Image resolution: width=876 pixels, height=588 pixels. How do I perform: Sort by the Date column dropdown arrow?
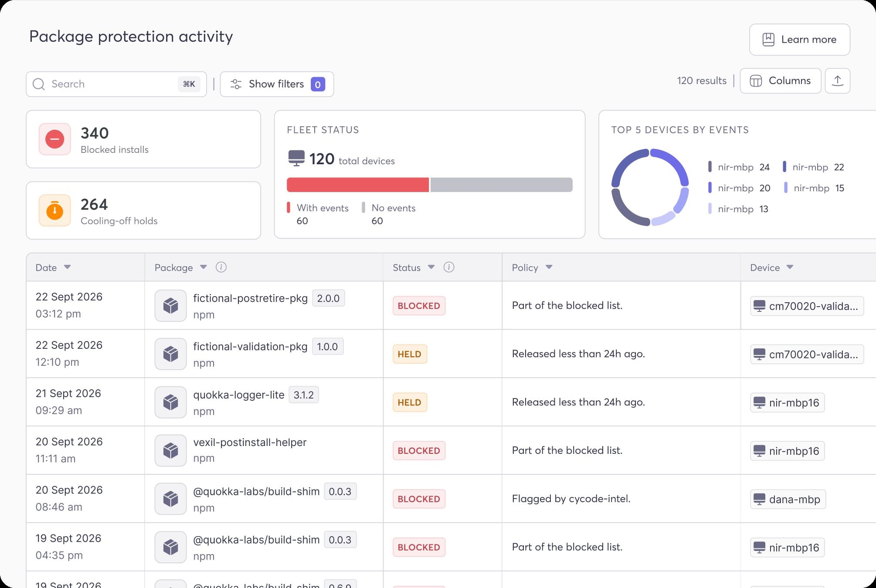coord(67,267)
